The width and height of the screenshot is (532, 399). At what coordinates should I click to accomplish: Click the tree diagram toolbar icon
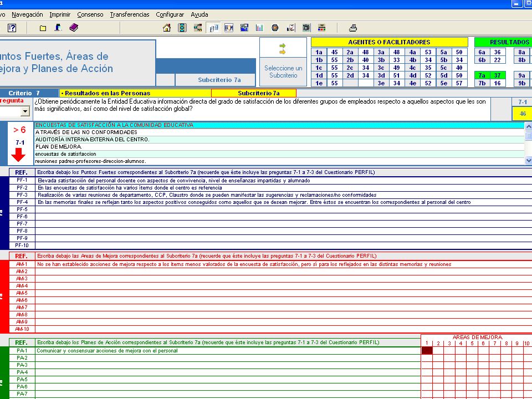198,28
